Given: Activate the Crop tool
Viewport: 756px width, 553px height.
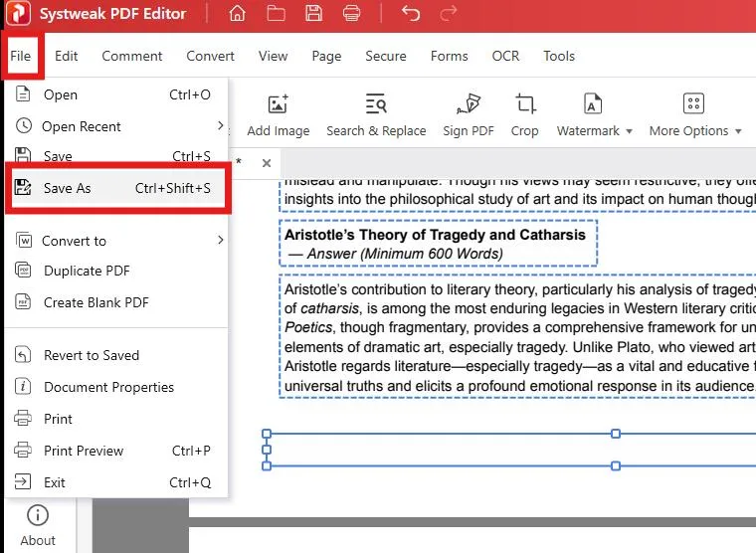Looking at the screenshot, I should point(524,115).
